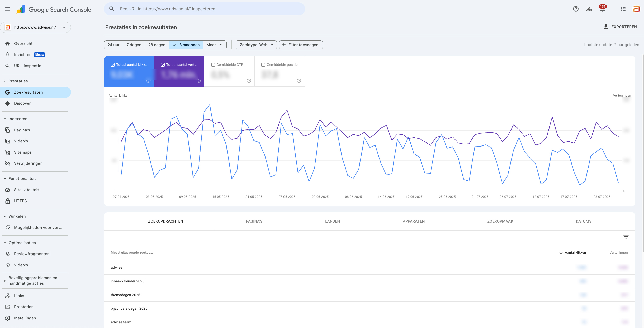This screenshot has width=644, height=328.
Task: Open Zoektype: Web dropdown
Action: (x=256, y=45)
